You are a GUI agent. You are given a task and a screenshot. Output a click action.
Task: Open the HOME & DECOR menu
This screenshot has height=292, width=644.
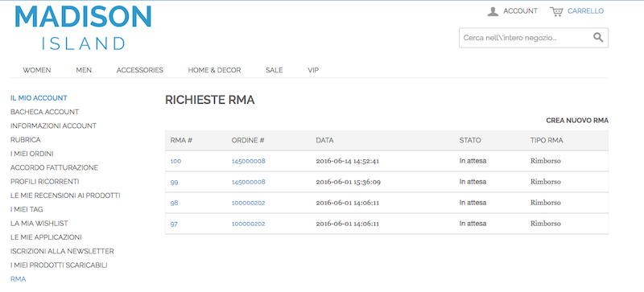click(x=214, y=70)
